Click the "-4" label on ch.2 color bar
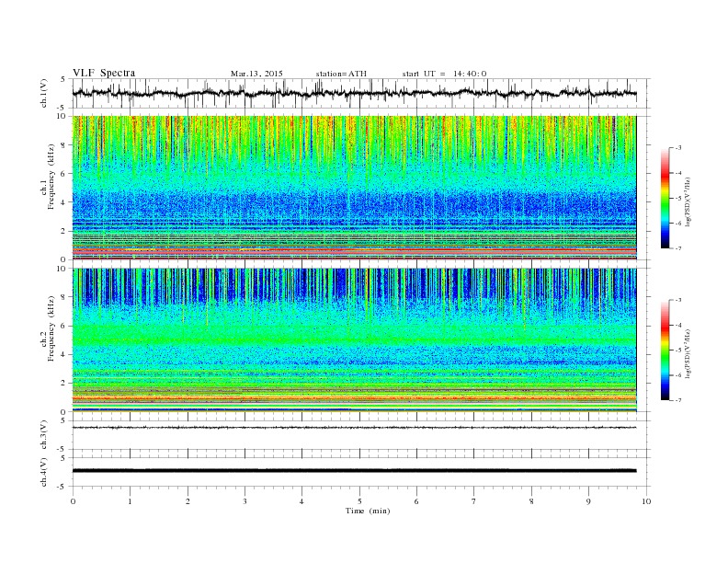Screen dimensions: 728x563 677,325
